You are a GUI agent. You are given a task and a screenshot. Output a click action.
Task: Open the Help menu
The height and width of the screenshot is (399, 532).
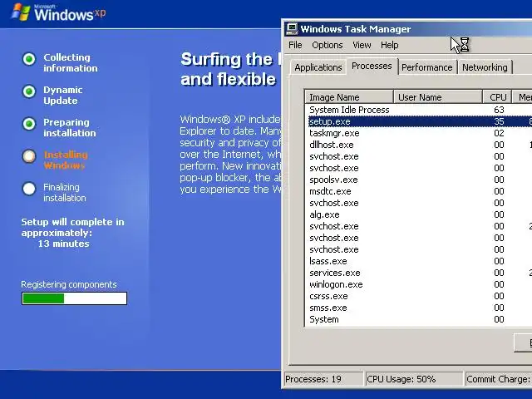pyautogui.click(x=389, y=45)
